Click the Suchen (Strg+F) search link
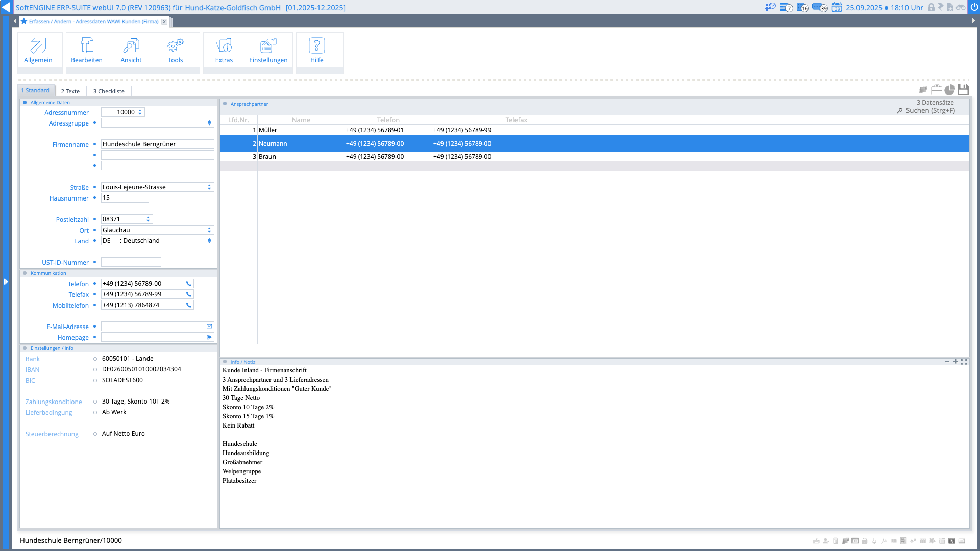The image size is (980, 551). pos(929,111)
